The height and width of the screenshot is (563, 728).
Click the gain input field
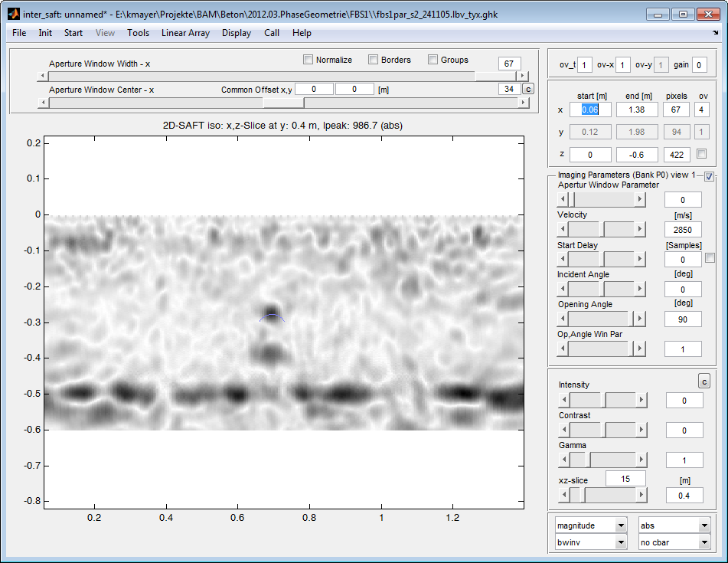(699, 65)
